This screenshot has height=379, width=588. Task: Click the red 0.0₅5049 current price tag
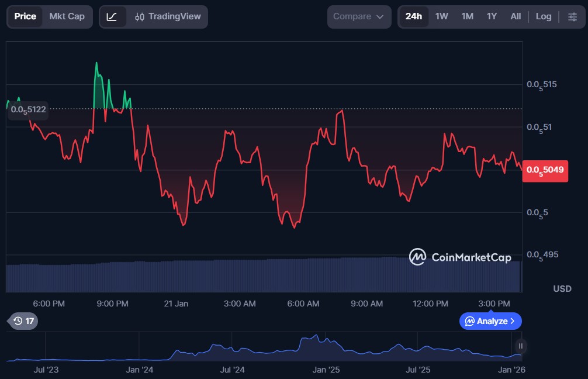(x=545, y=170)
